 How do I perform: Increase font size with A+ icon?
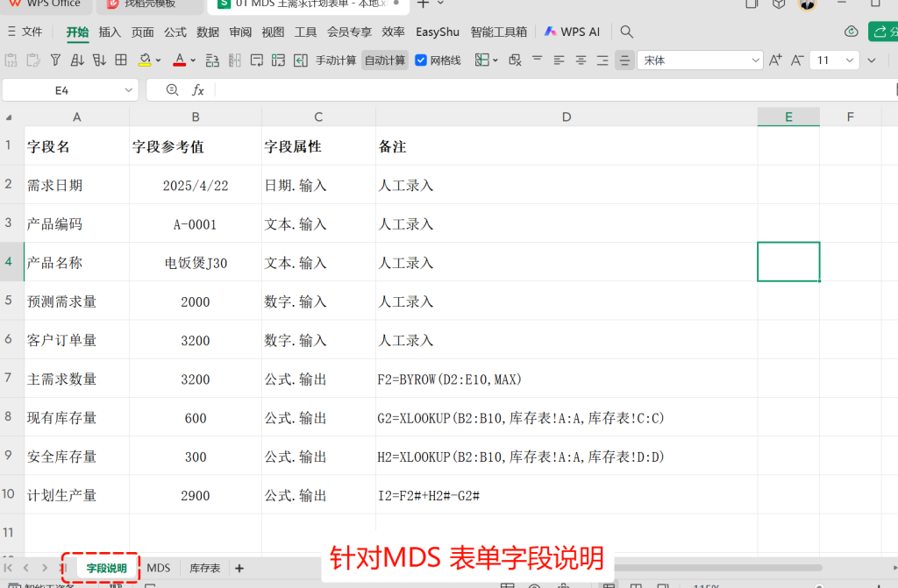pyautogui.click(x=775, y=60)
